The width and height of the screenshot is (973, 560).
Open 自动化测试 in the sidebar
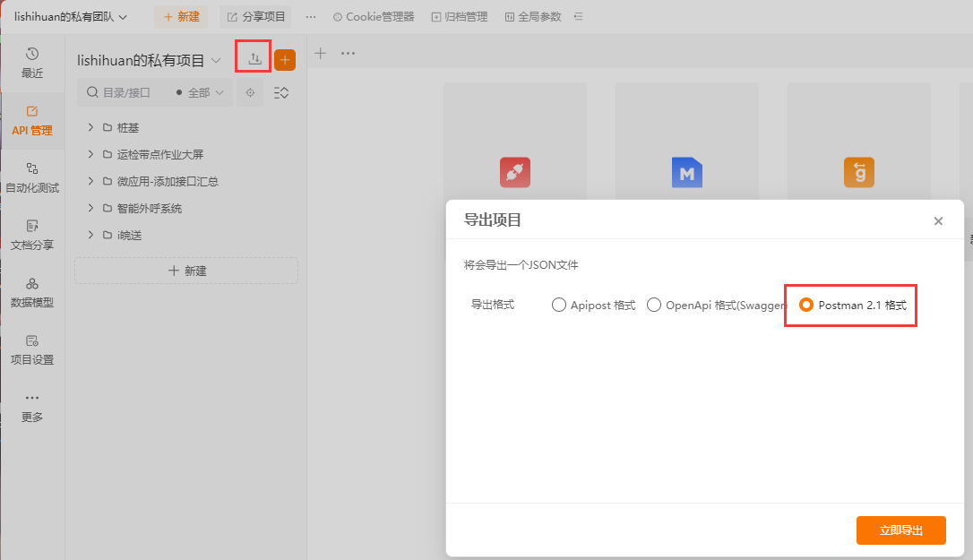click(x=32, y=177)
